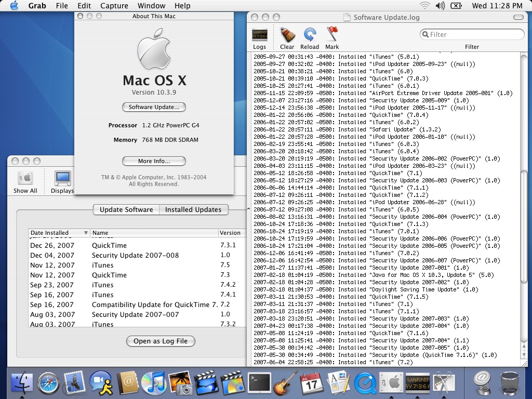This screenshot has width=532, height=399.
Task: Open Pages document icon in Dock
Action: [x=338, y=383]
